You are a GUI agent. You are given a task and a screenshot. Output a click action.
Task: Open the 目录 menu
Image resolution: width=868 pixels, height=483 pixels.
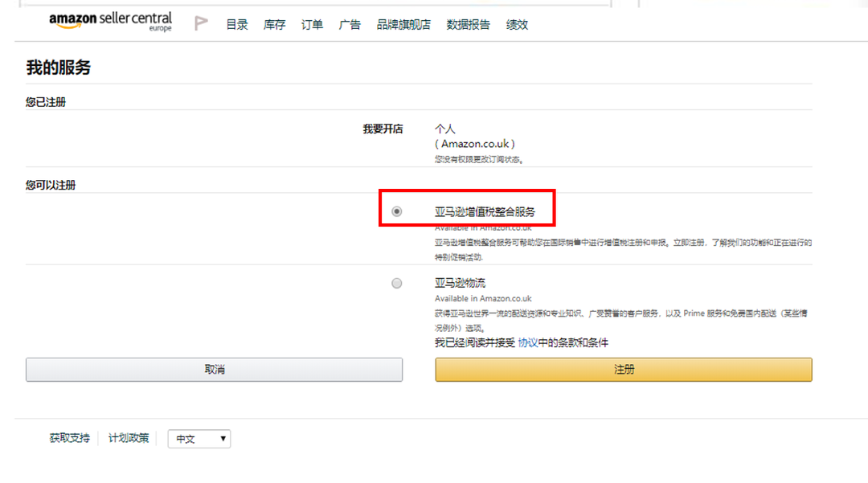point(237,25)
